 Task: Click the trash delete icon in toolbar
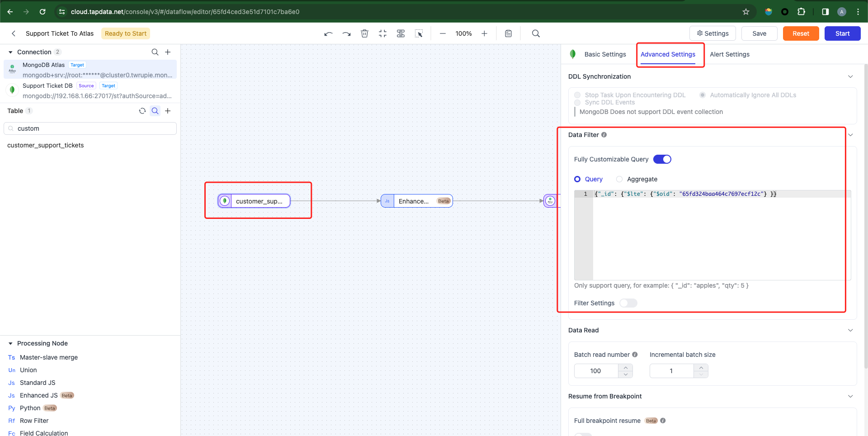[x=364, y=33]
